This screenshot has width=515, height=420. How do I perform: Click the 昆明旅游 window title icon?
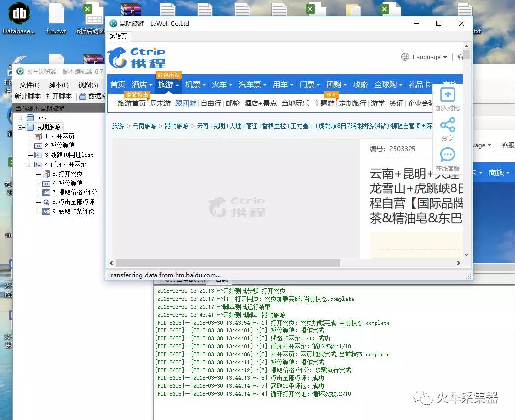(113, 23)
